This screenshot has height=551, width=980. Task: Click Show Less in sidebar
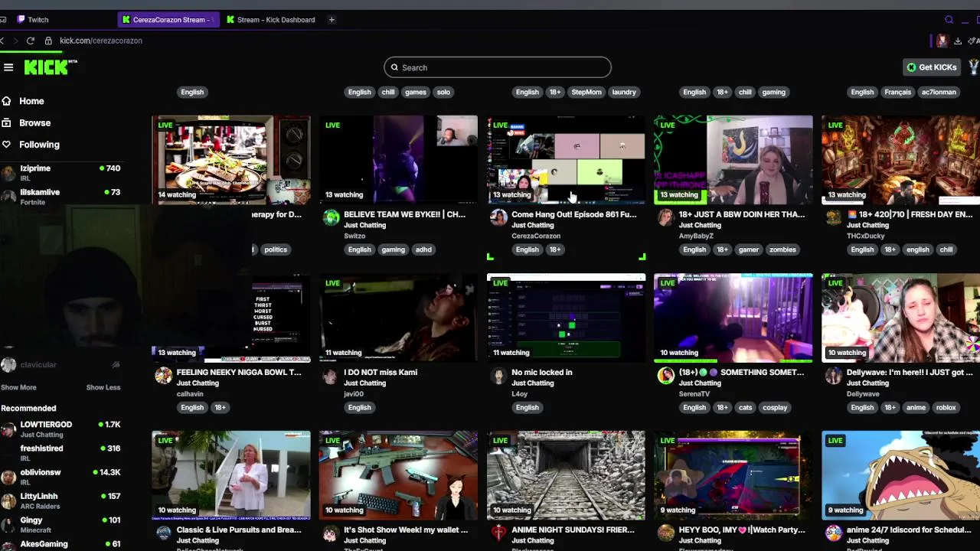(103, 387)
